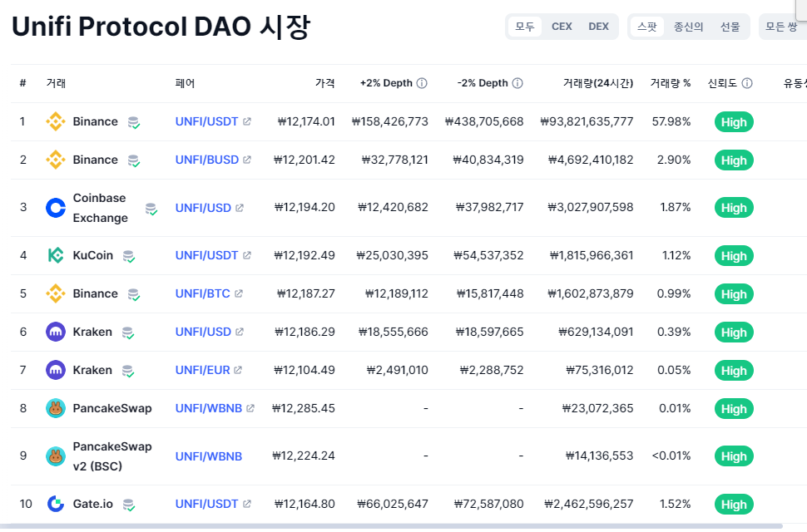Switch to the DEX filter tab
This screenshot has width=807, height=532.
pos(598,27)
